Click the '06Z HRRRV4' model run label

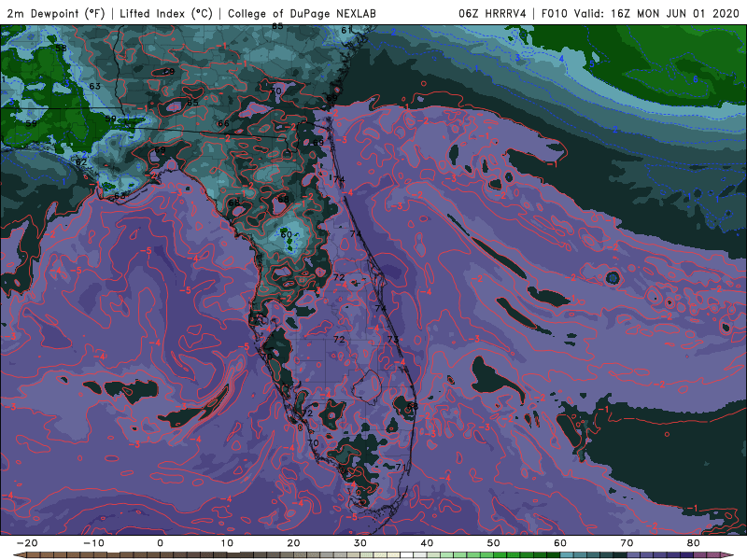click(492, 13)
